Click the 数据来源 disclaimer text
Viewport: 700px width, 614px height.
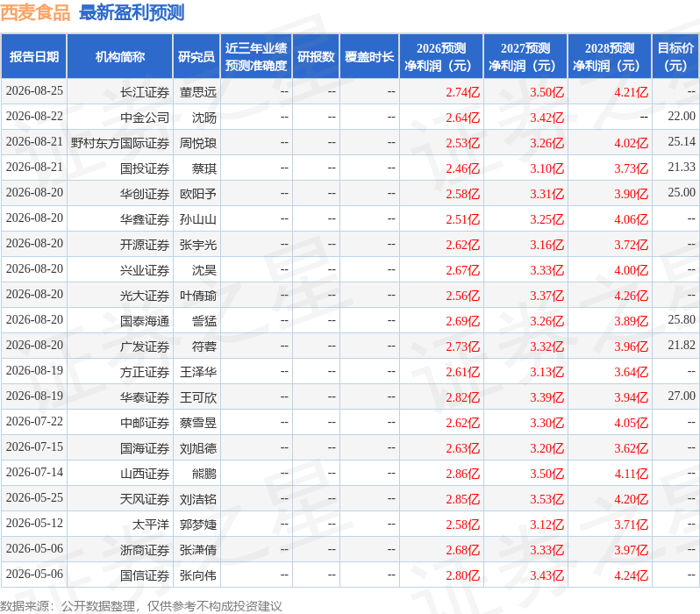coord(141,606)
